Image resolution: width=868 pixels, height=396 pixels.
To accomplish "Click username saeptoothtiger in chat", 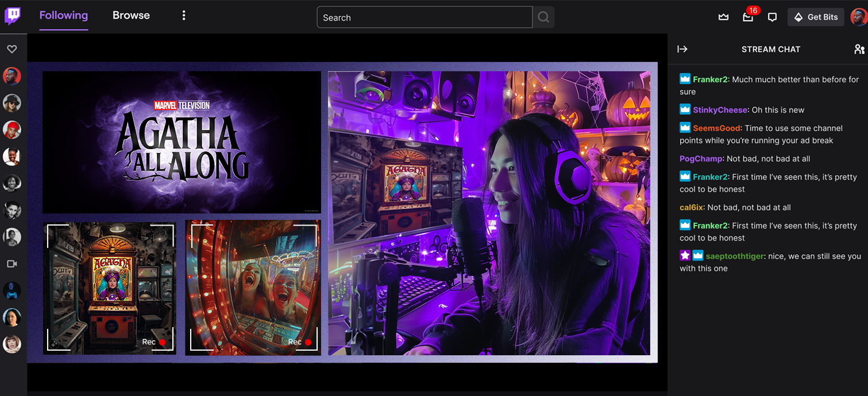I will pos(735,256).
